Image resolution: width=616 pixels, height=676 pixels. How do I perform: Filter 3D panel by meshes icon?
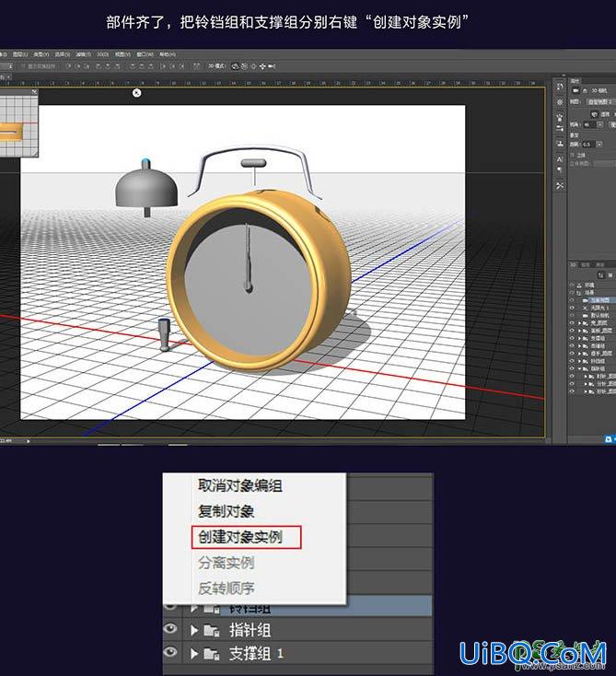[x=610, y=275]
